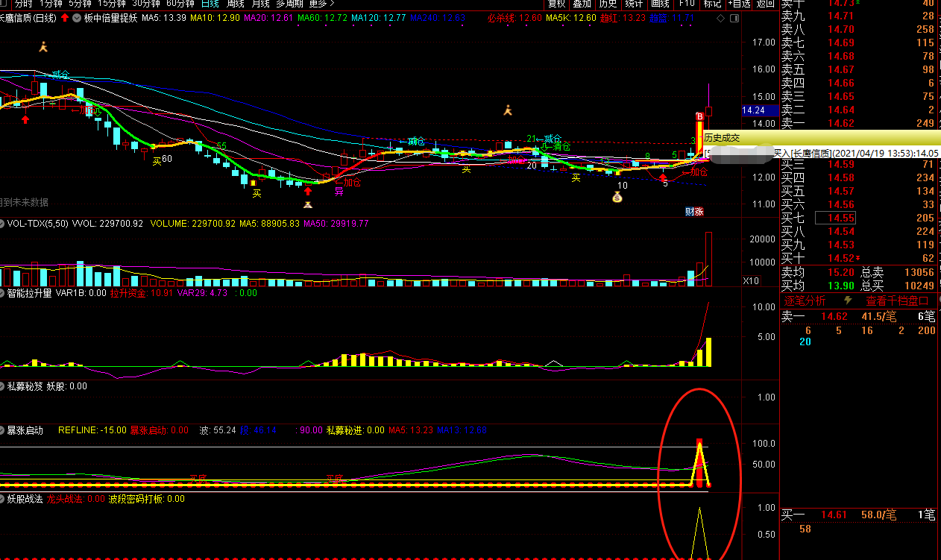Click the 卖均 value 15.20
Screen dimensions: 941x560
point(840,272)
